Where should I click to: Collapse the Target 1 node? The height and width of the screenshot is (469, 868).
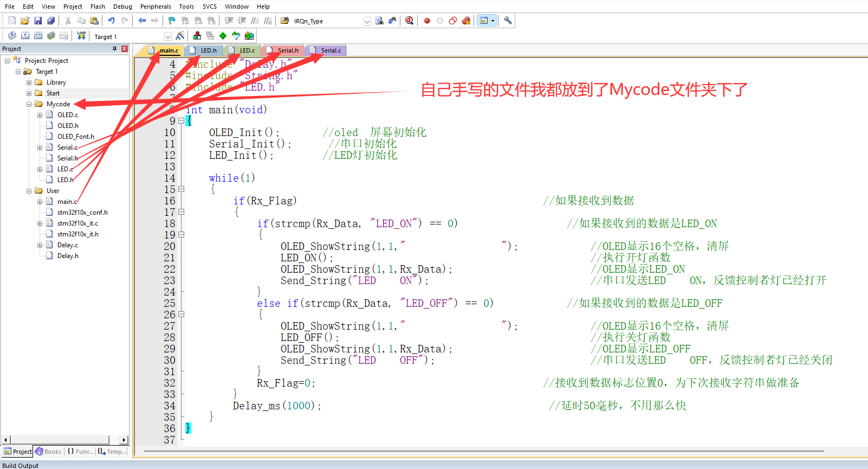coord(18,72)
